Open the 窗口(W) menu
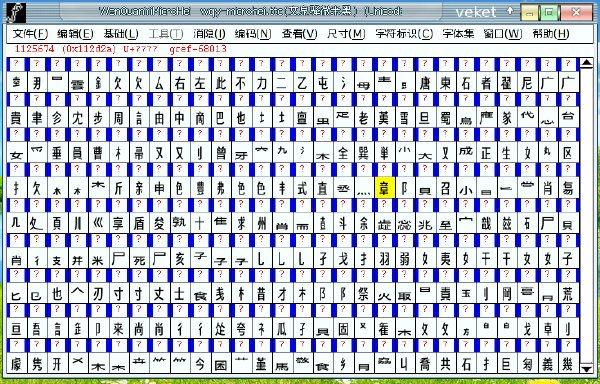Screen dimensions: 600x384 [x=502, y=34]
